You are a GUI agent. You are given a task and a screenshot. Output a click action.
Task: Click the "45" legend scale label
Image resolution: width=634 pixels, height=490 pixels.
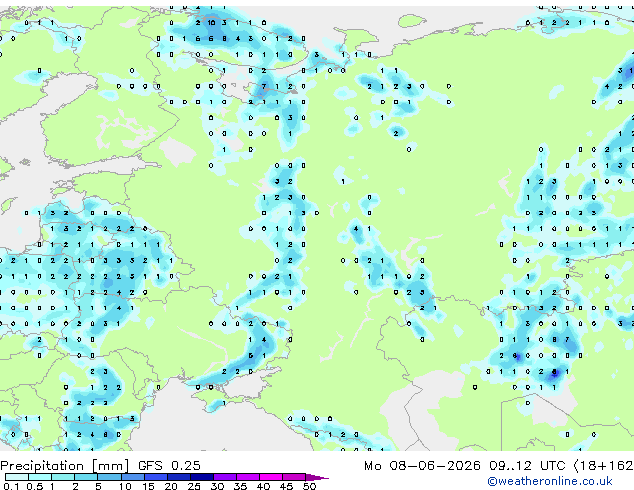286,486
